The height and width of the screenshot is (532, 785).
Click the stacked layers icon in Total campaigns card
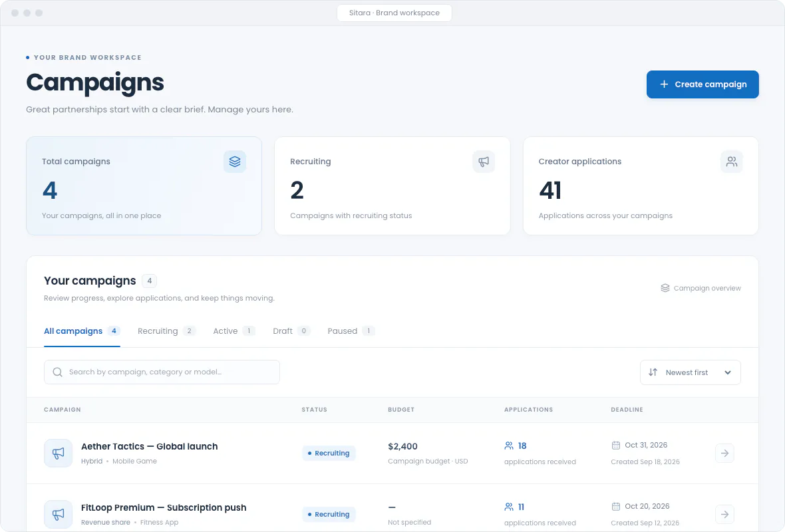pyautogui.click(x=235, y=162)
